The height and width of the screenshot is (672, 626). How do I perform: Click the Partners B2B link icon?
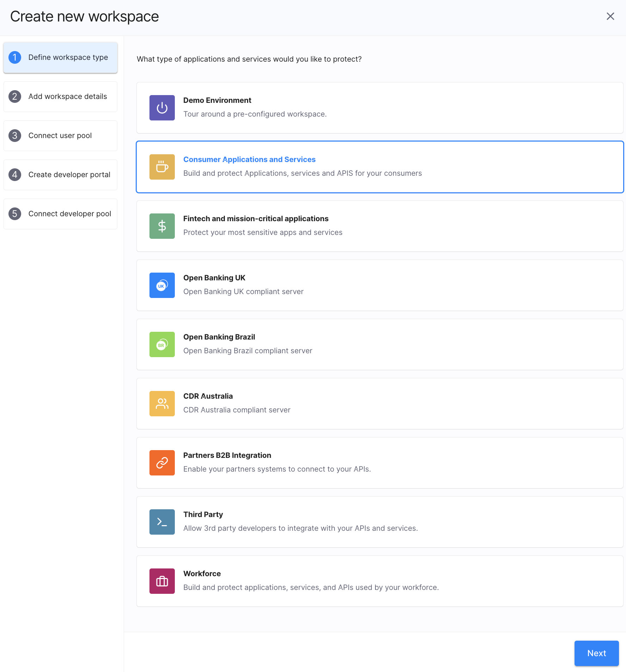coord(162,463)
